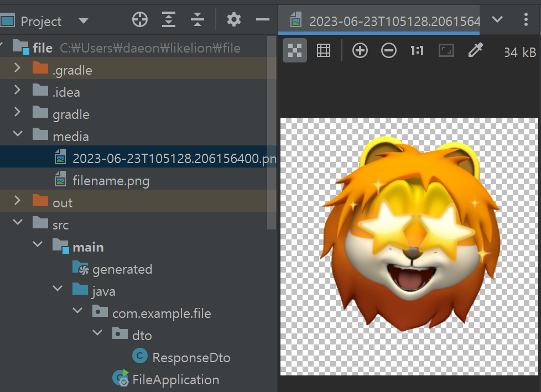Zoom in on the image
The width and height of the screenshot is (541, 392).
tap(360, 51)
